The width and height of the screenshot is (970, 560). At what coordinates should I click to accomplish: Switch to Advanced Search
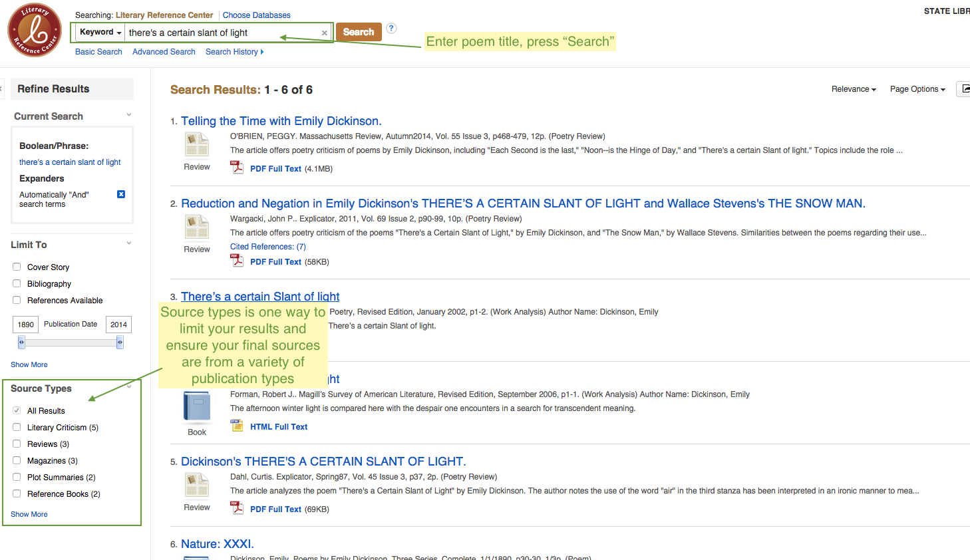pyautogui.click(x=164, y=52)
